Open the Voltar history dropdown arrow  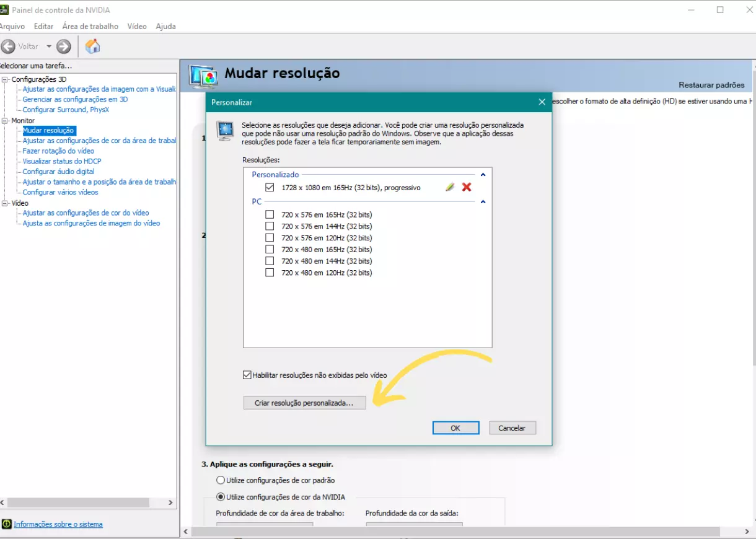pos(49,46)
